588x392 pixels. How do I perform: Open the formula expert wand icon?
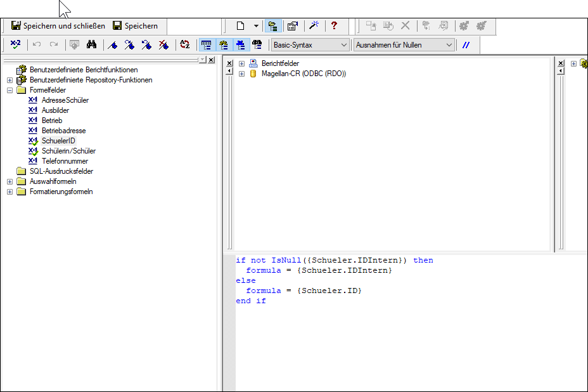click(x=314, y=25)
